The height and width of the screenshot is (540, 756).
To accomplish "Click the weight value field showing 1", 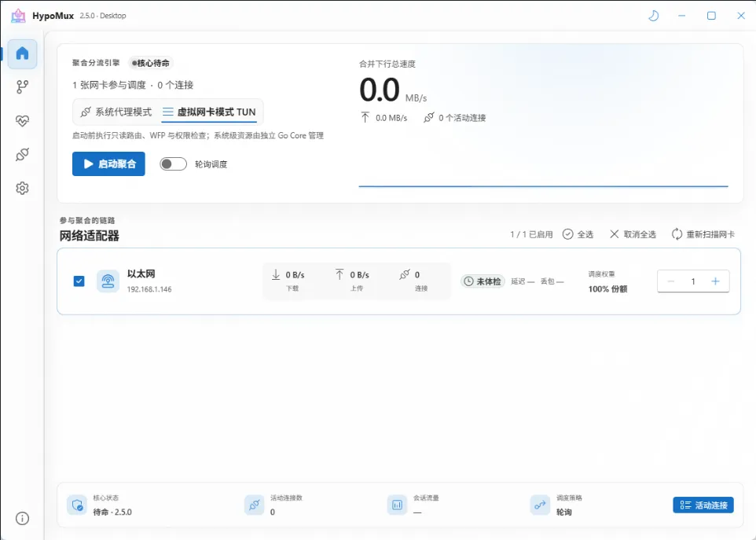I will pyautogui.click(x=693, y=281).
